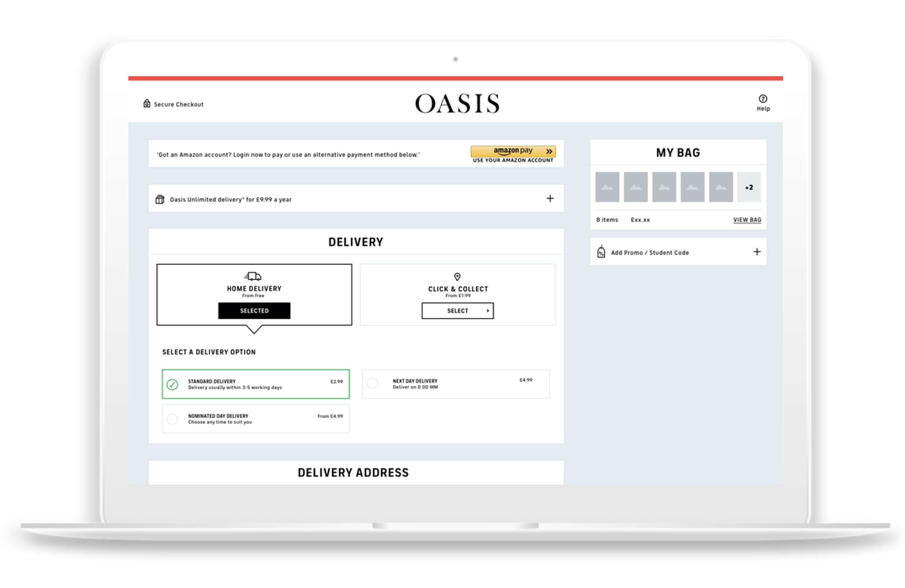This screenshot has width=905, height=588.
Task: Click the gift icon beside Oasis Unlimited delivery
Action: pos(160,199)
